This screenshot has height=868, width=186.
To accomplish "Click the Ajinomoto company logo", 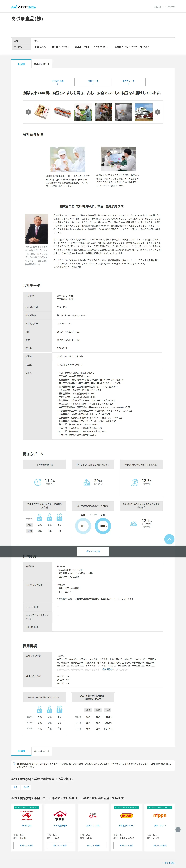I will (x=27, y=816).
